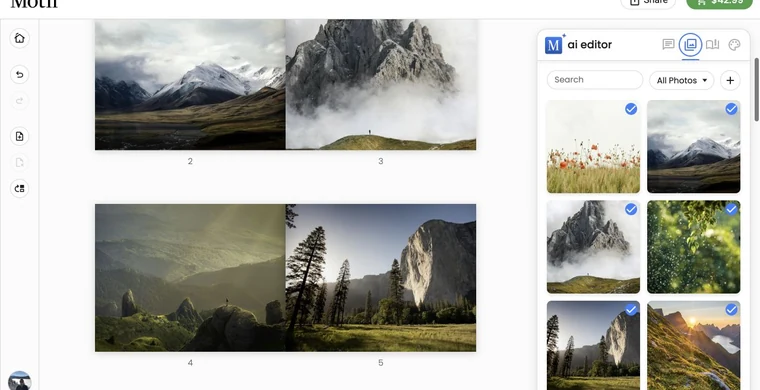Switch to the photos gallery tab
760x390 pixels.
690,45
